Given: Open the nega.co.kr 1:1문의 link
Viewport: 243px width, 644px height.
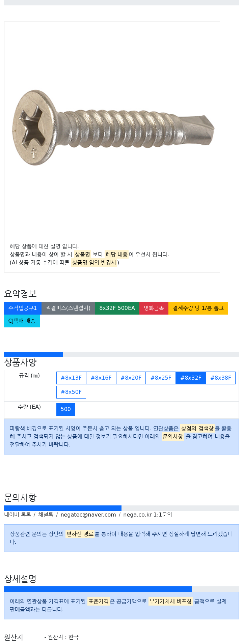Looking at the screenshot, I should click(147, 515).
